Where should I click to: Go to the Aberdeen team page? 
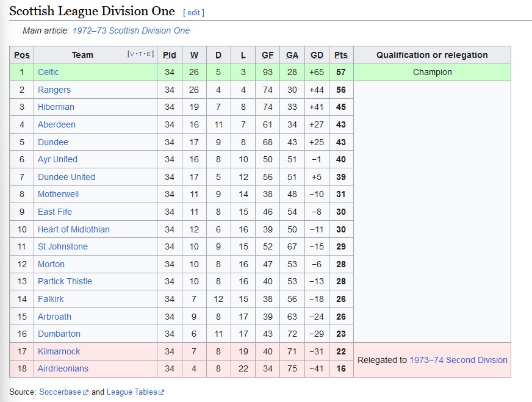[x=56, y=124]
